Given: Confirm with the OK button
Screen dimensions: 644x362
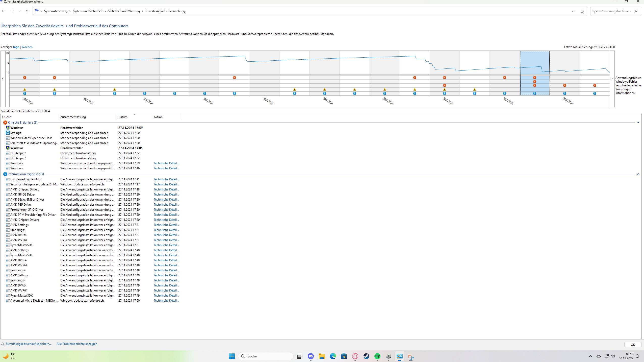Looking at the screenshot, I should point(633,345).
